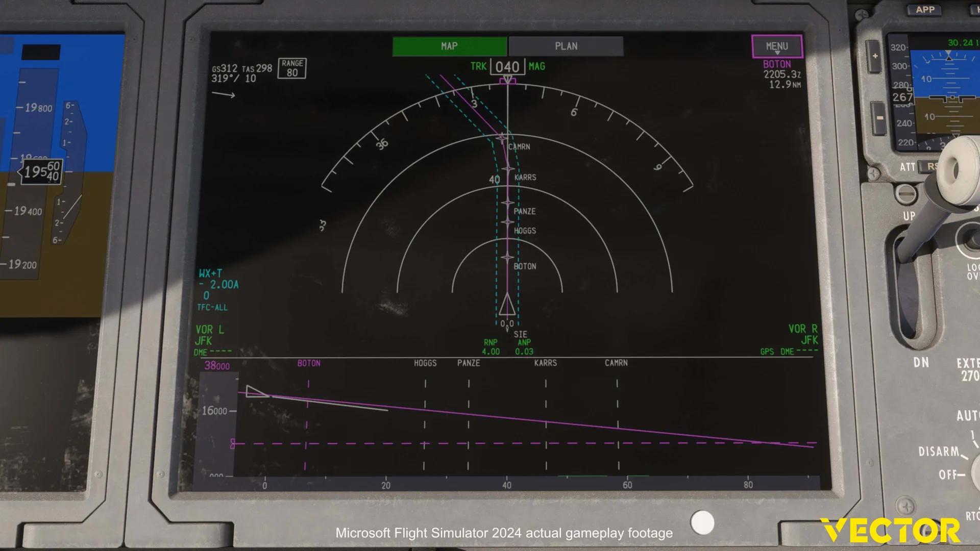980x551 pixels.
Task: Select the HOGGS waypoint star on map
Action: tap(507, 222)
